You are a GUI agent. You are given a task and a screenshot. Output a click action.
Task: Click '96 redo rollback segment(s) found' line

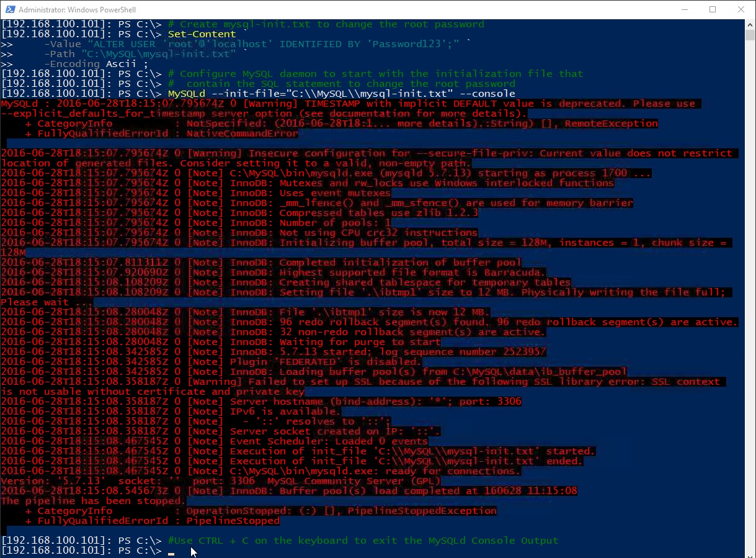[x=370, y=322]
